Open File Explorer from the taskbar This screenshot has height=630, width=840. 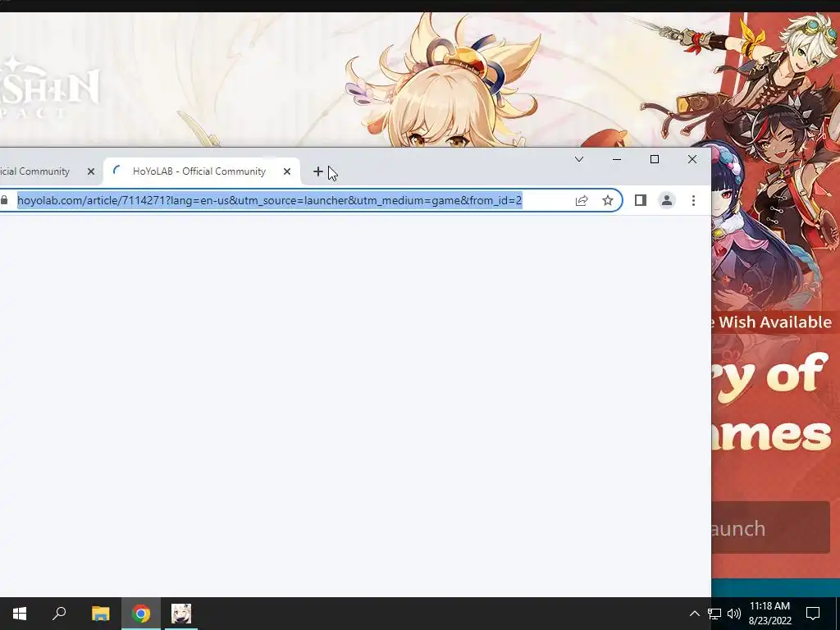pos(100,614)
